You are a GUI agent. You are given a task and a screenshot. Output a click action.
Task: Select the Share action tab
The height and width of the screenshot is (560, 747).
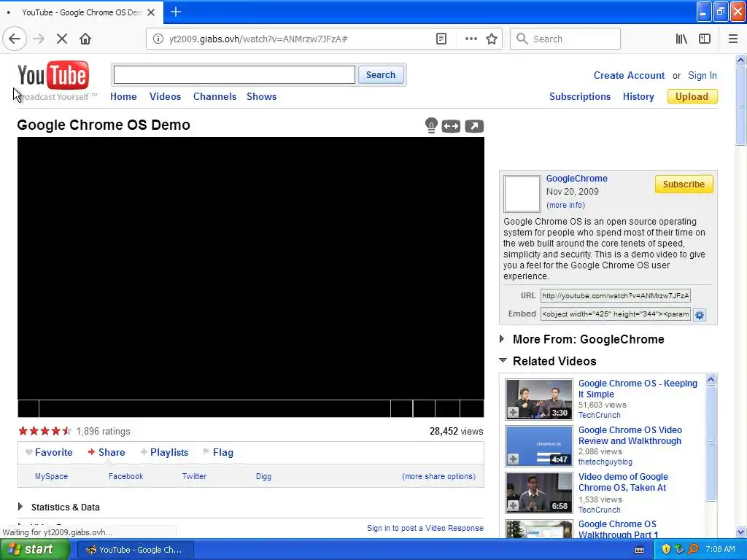107,452
